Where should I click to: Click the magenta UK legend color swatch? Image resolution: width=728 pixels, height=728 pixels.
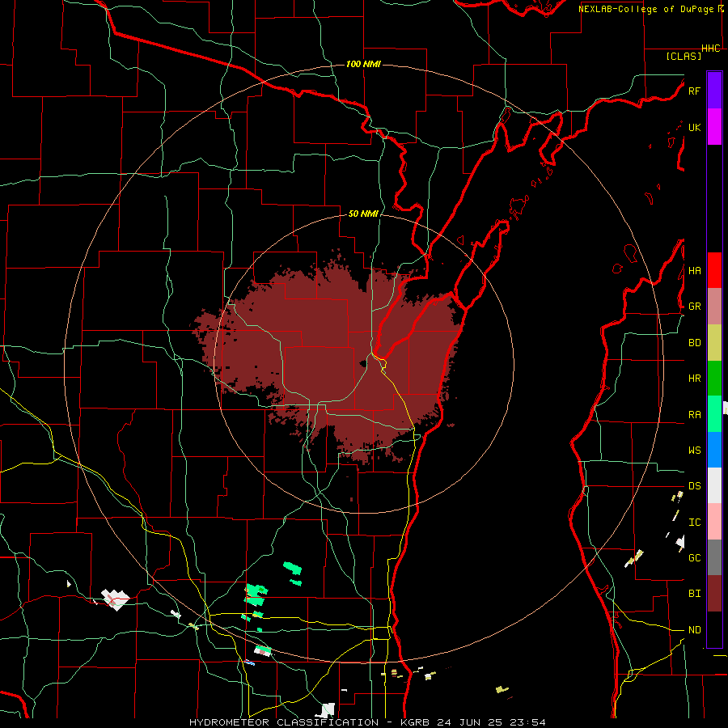click(714, 127)
